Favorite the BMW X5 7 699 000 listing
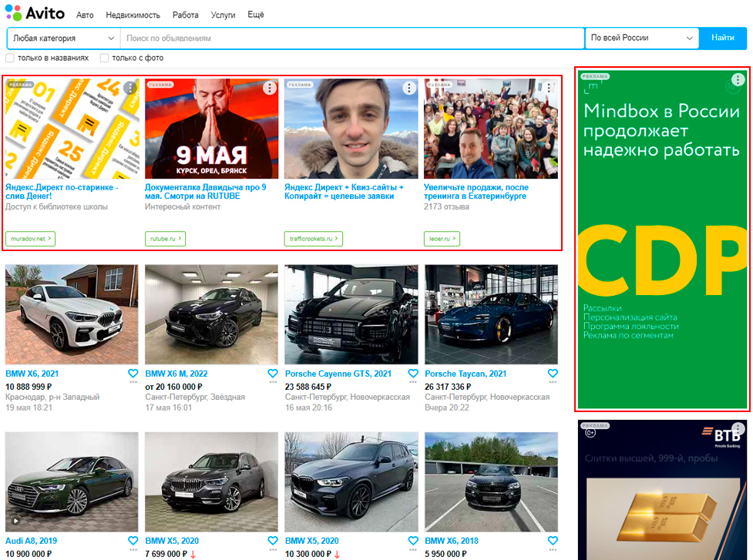 pos(273,541)
